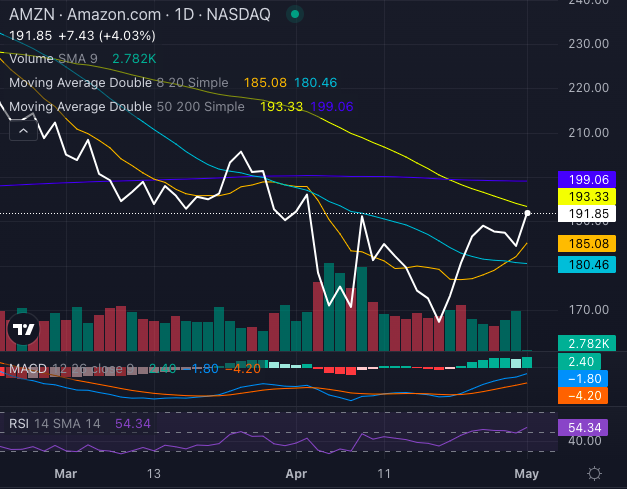Screen dimensions: 627x489
Task: Click the 54.34 RSI axis label
Action: click(583, 427)
